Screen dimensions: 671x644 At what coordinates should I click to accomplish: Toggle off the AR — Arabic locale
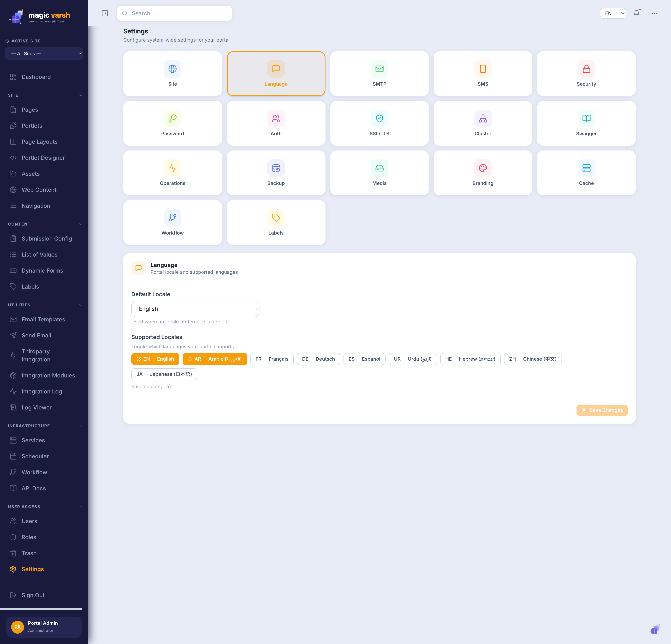(x=215, y=359)
